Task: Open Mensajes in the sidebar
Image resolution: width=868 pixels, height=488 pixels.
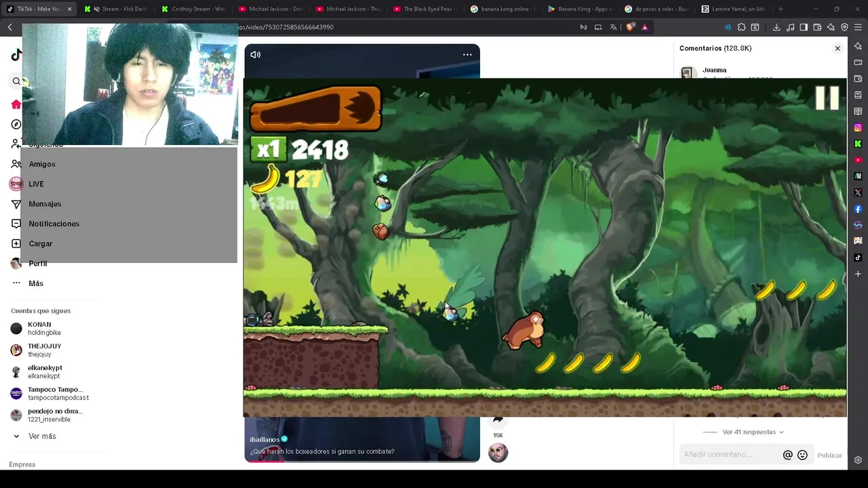Action: tap(45, 204)
